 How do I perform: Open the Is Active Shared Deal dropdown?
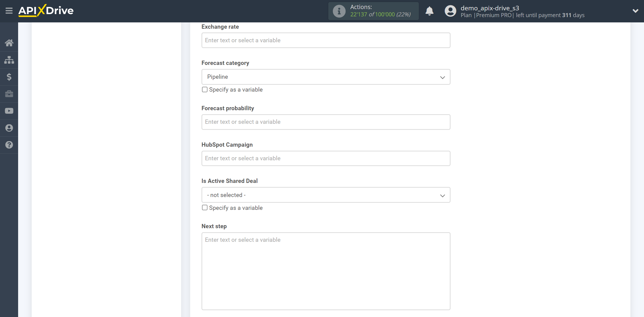326,195
